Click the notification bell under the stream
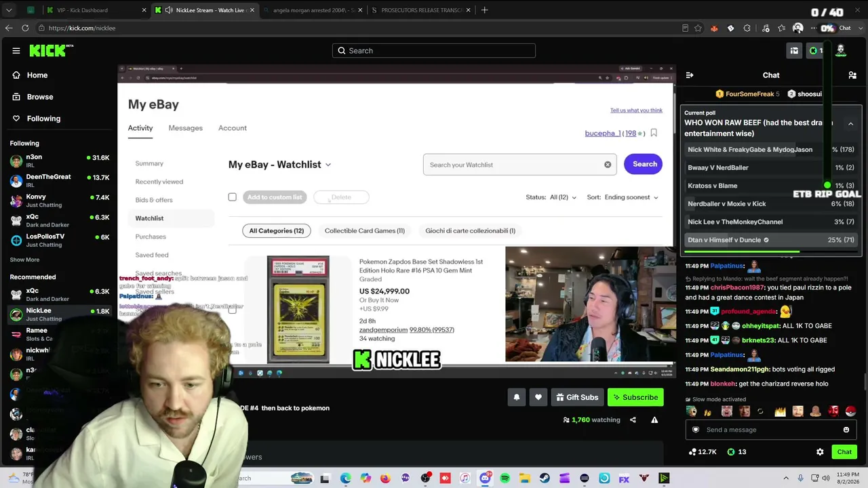Image resolution: width=868 pixels, height=488 pixels. [x=516, y=397]
